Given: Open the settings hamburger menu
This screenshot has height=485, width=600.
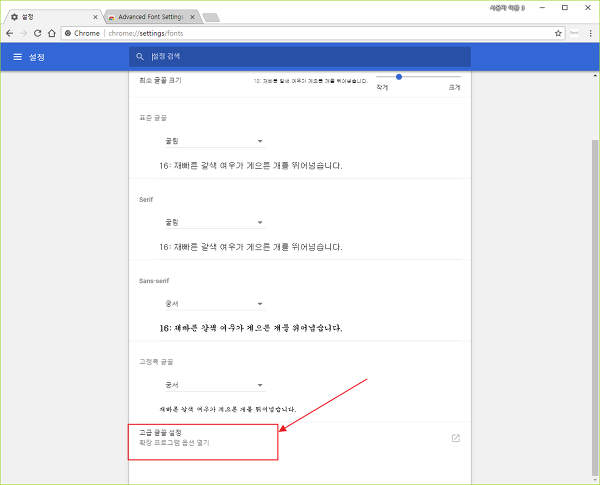Looking at the screenshot, I should click(18, 57).
